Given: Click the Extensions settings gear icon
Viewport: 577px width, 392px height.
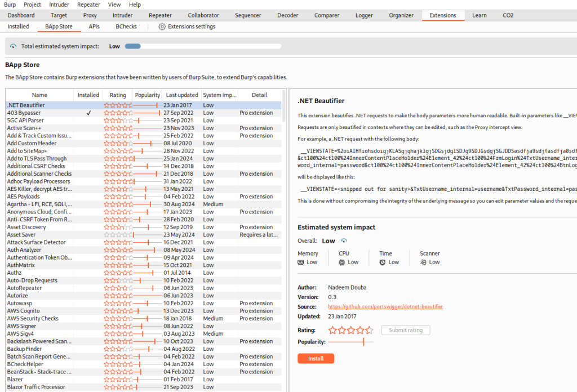Looking at the screenshot, I should point(162,26).
